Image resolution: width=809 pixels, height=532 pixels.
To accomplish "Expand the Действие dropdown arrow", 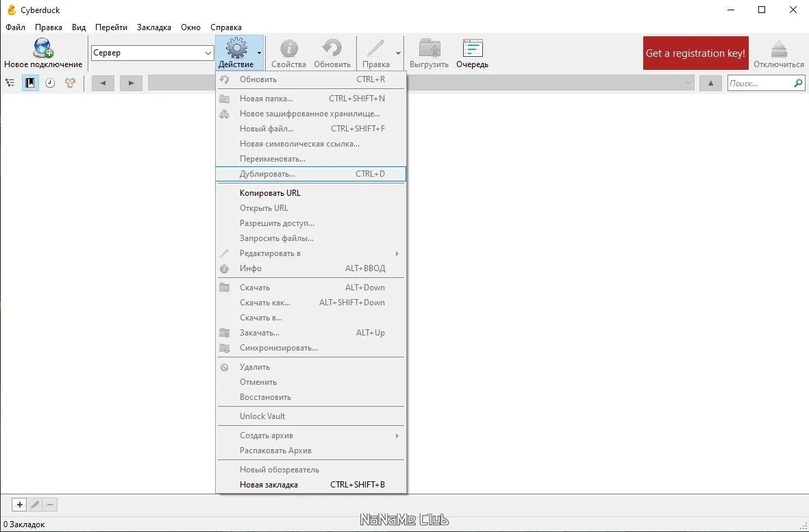I will point(259,53).
